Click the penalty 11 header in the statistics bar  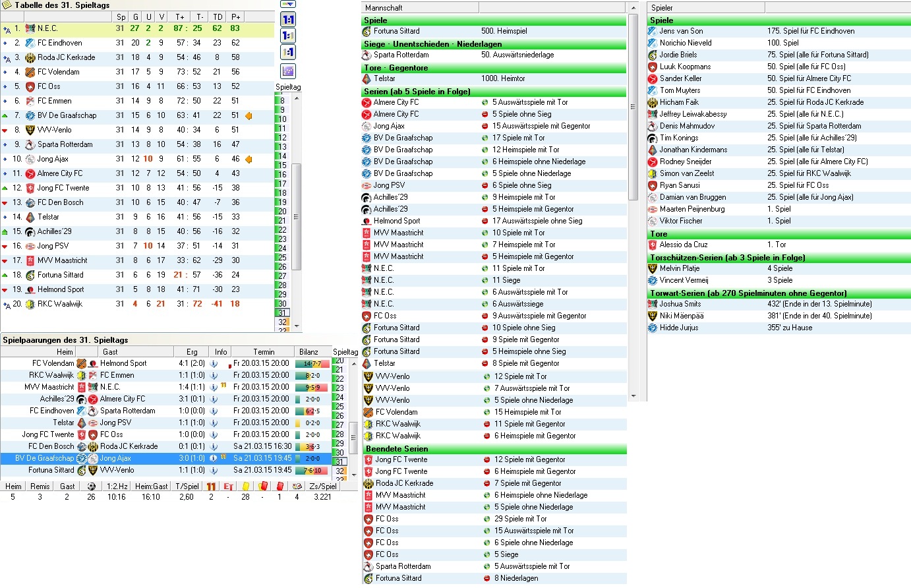(x=211, y=486)
